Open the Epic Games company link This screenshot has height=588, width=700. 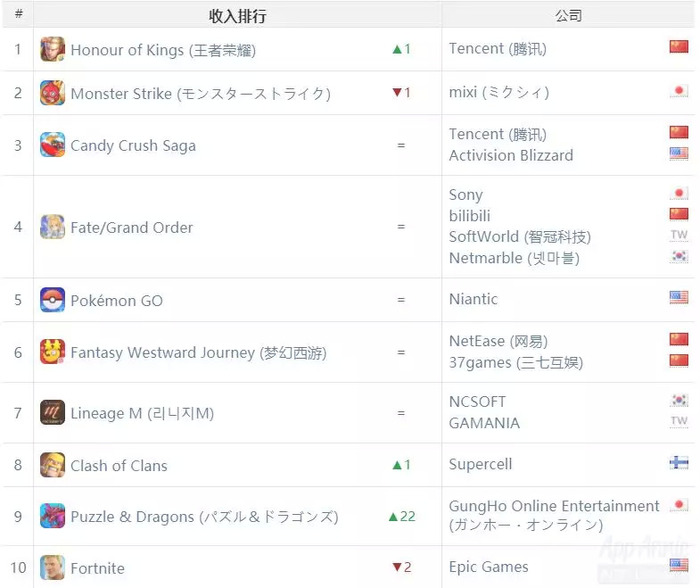click(x=488, y=567)
